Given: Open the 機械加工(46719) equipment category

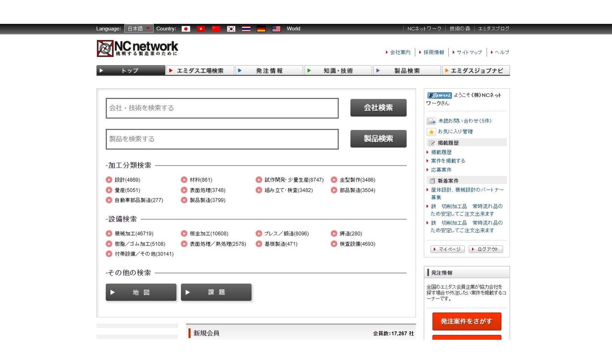Looking at the screenshot, I should pos(134,234).
